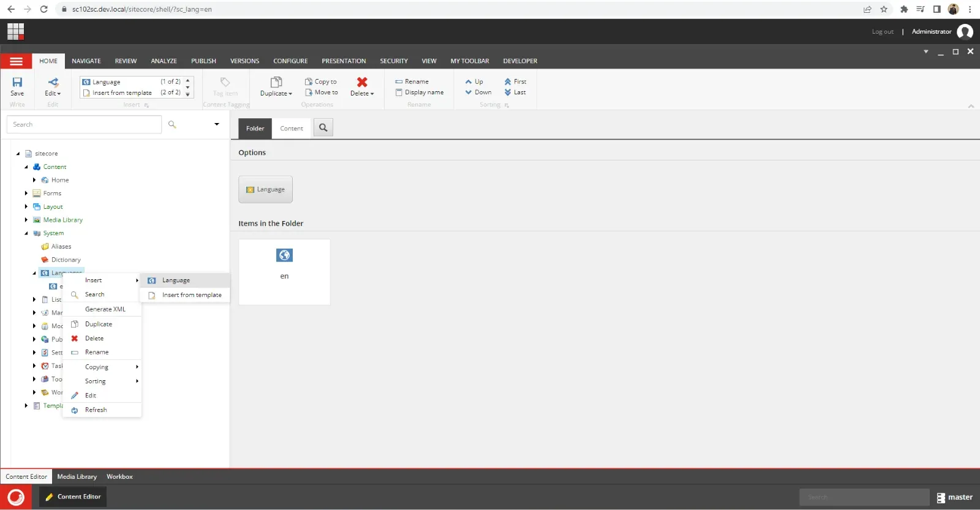Open the SECURITY ribbon tab
The image size is (980, 510).
tap(394, 61)
